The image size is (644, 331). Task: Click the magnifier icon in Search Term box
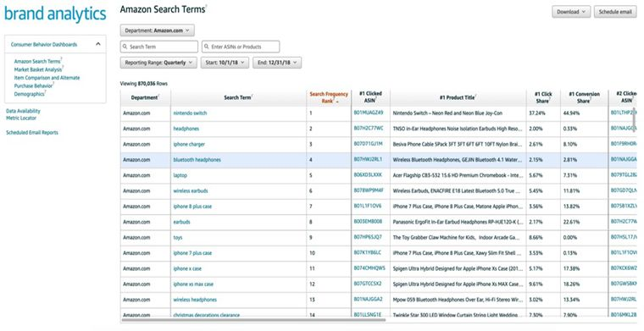[x=125, y=47]
